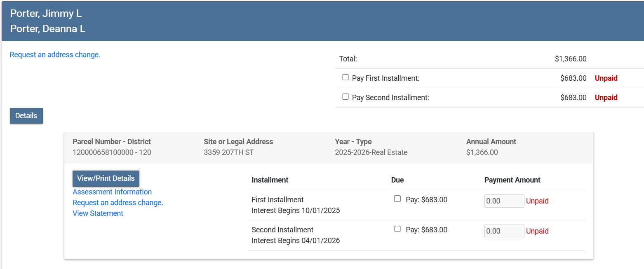Check the Pay First Installment summary checkbox

pyautogui.click(x=346, y=77)
